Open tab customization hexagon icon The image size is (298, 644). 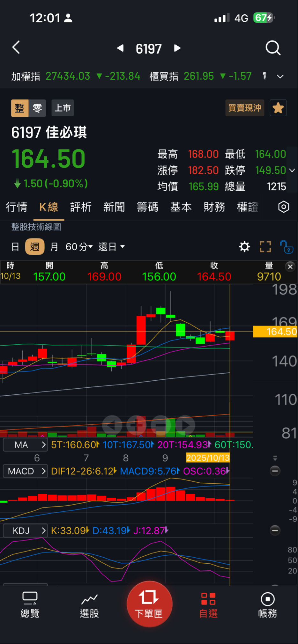coord(284,207)
